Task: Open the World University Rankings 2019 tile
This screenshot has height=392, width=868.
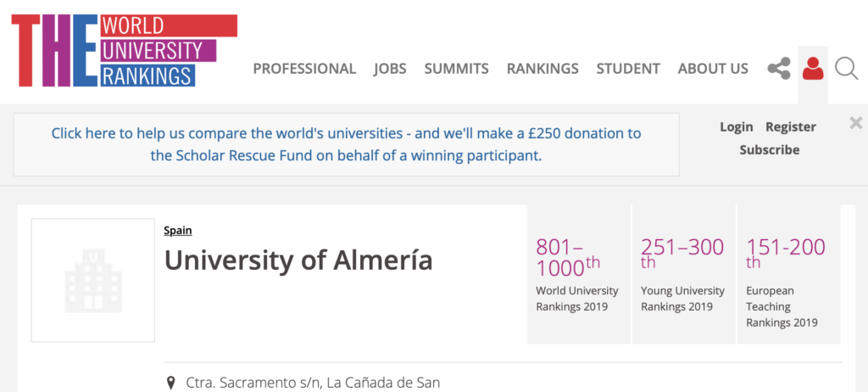Action: click(x=578, y=274)
